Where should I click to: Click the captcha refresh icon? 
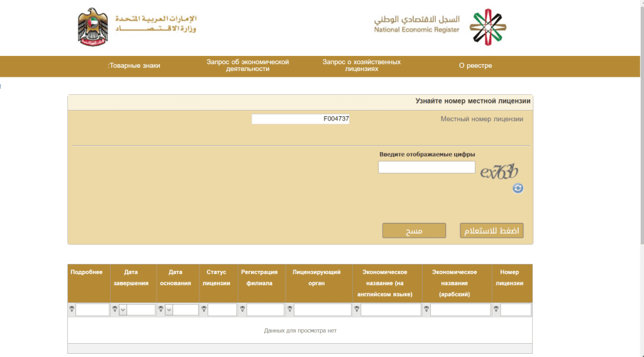click(x=518, y=188)
